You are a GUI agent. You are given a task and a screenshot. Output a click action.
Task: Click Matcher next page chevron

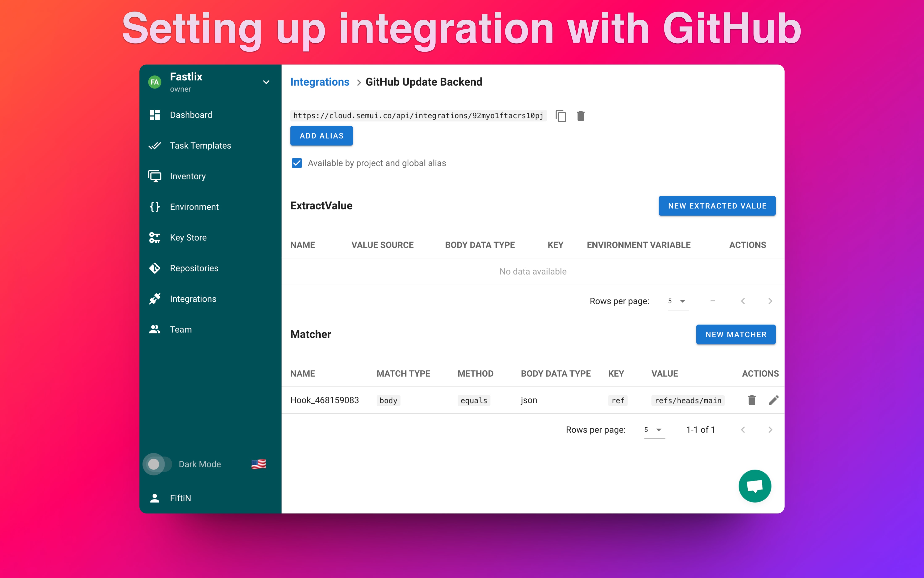coord(770,430)
